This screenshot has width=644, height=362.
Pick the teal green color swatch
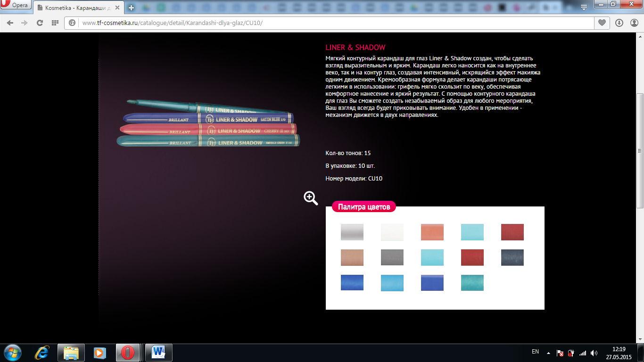[x=472, y=283]
